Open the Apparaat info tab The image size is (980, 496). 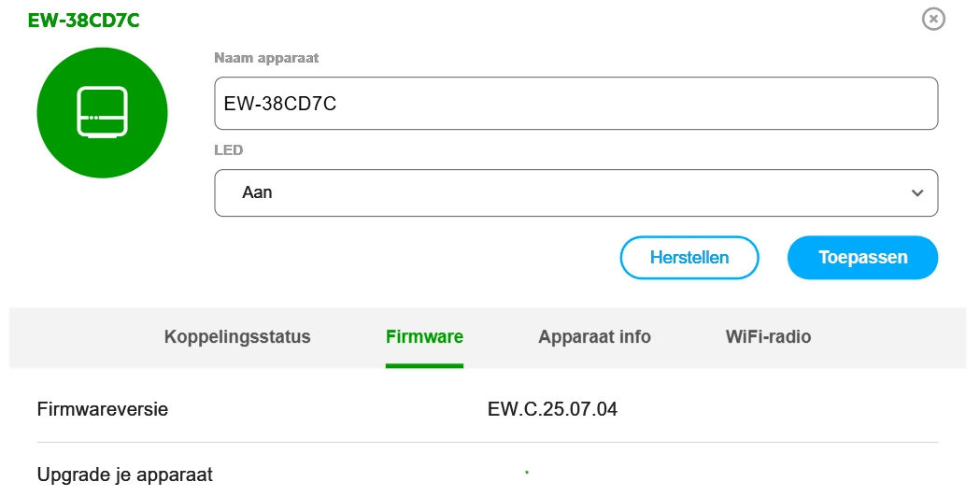pyautogui.click(x=594, y=337)
